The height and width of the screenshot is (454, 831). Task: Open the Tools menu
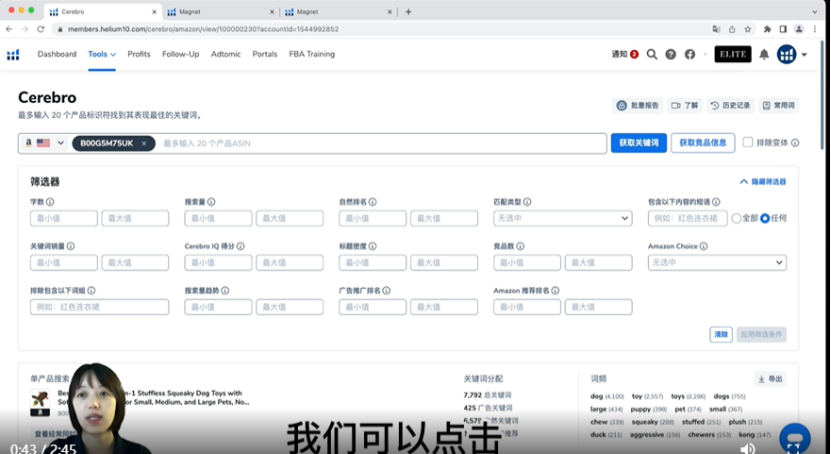pyautogui.click(x=101, y=54)
